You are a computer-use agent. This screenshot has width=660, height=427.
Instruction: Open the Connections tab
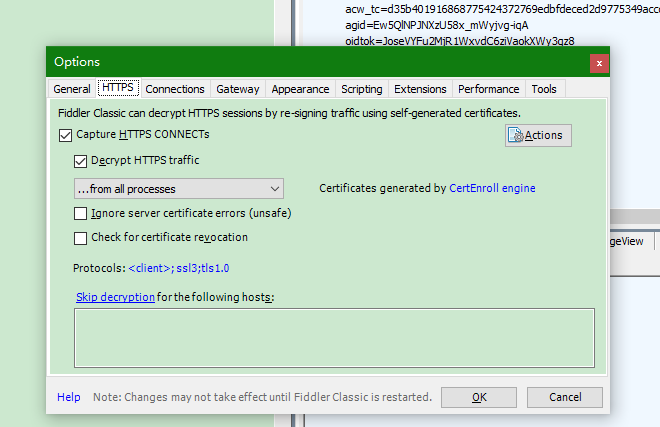[x=175, y=89]
